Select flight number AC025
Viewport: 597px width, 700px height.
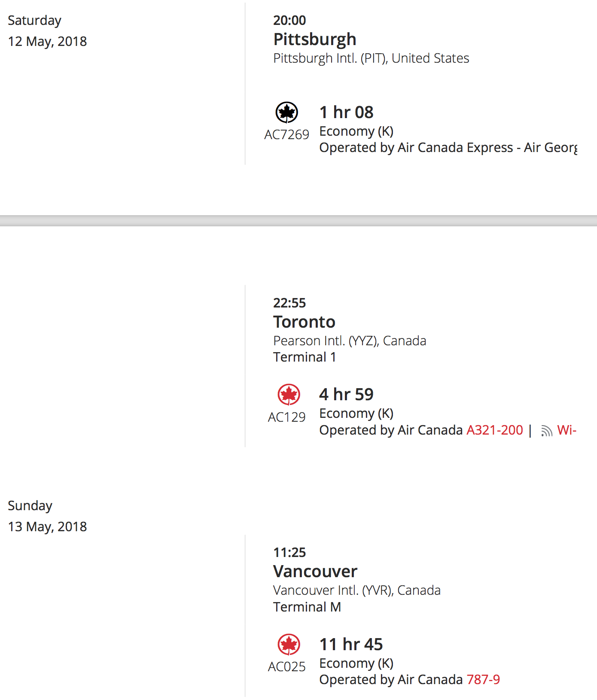(x=286, y=667)
